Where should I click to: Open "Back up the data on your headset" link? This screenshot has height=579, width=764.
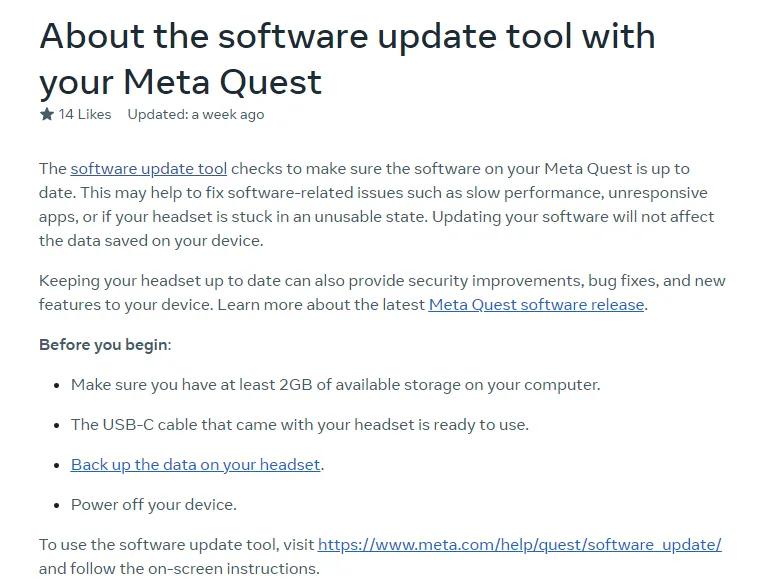click(x=196, y=464)
